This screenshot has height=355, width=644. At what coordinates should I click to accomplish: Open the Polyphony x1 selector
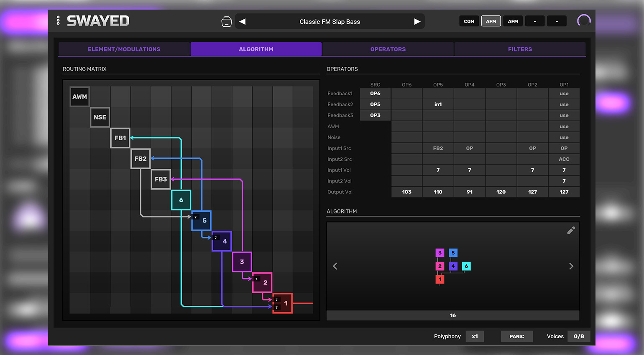[x=475, y=336]
